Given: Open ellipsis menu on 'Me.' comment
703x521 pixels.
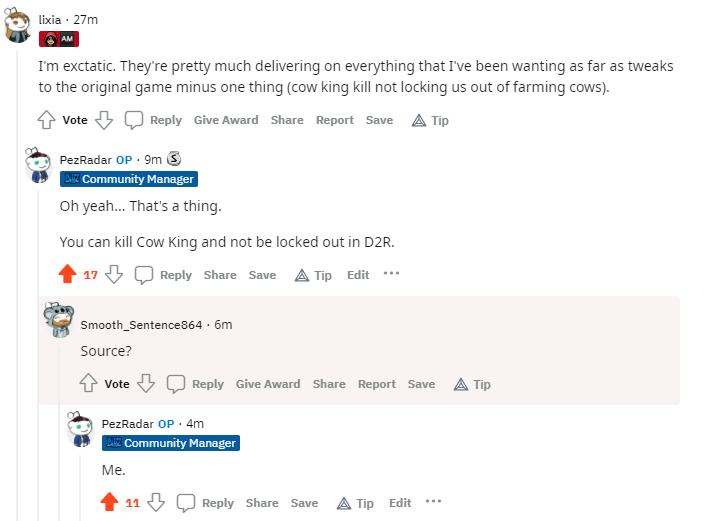Looking at the screenshot, I should pyautogui.click(x=433, y=501).
